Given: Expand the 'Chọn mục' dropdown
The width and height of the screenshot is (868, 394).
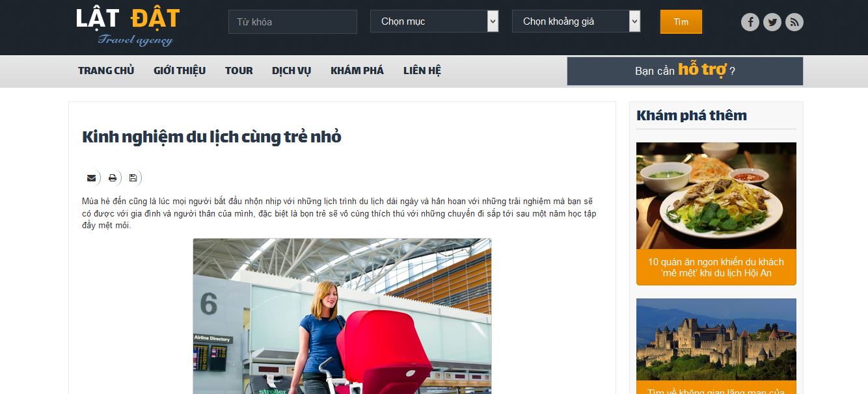Looking at the screenshot, I should pos(434,21).
